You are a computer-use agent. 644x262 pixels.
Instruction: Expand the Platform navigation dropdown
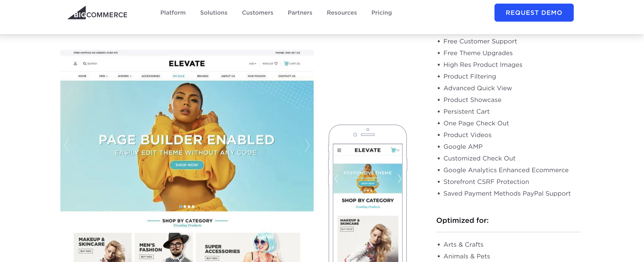173,12
